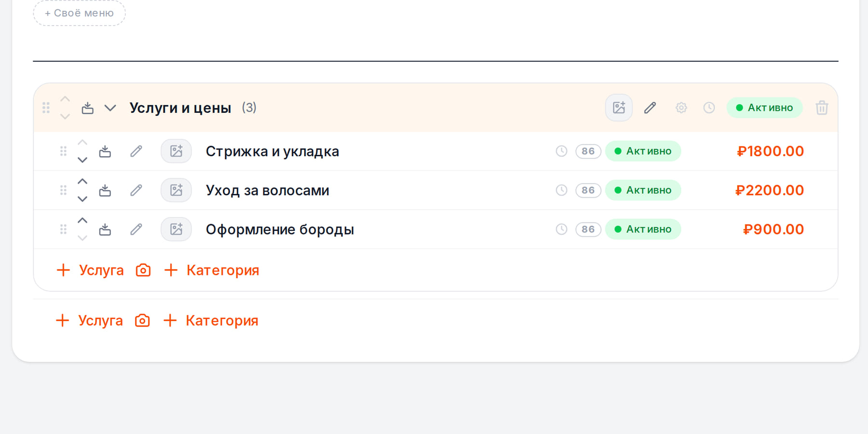This screenshot has height=434, width=868.
Task: Click 'Уход за волосами' service name
Action: pos(268,190)
